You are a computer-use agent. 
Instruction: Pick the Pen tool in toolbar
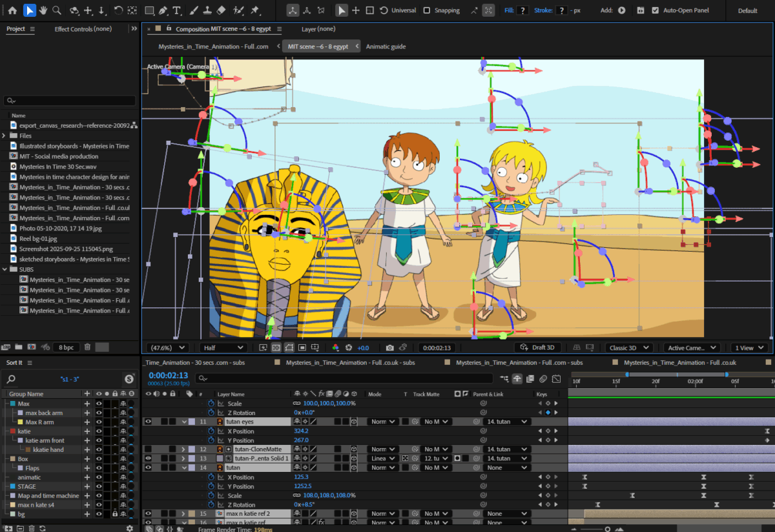163,10
